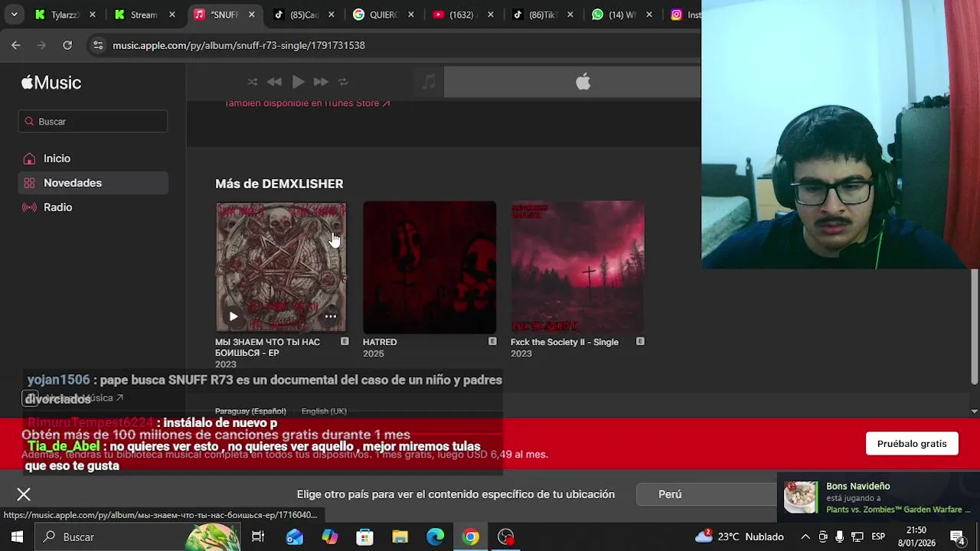Open more options on the first album cover
This screenshot has width=980, height=551.
tap(330, 316)
